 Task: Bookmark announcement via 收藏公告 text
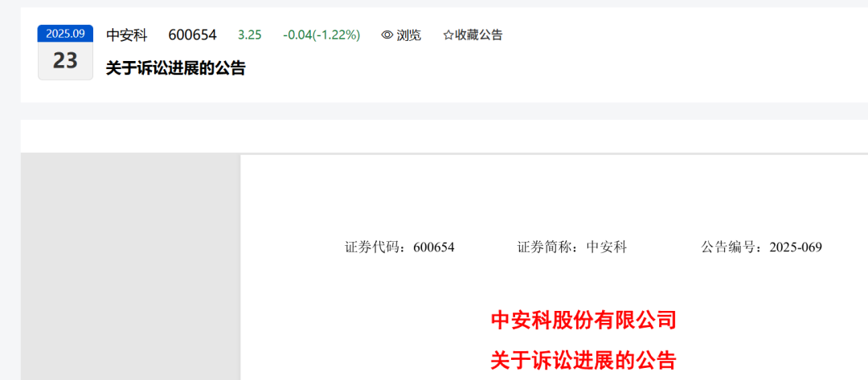click(479, 35)
